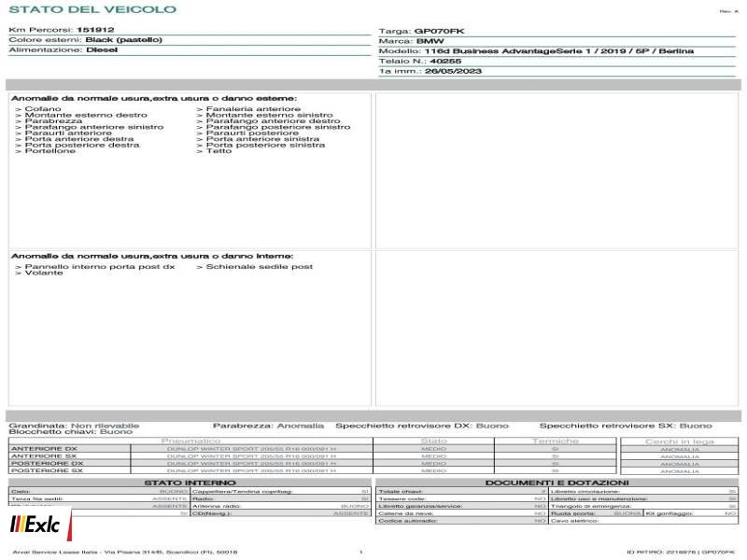Click the 'Pneumatico' column header
Screen dimensions: 747x560
click(190, 441)
